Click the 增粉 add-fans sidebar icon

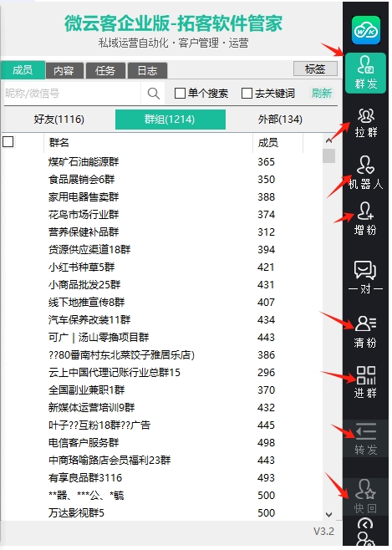point(365,218)
